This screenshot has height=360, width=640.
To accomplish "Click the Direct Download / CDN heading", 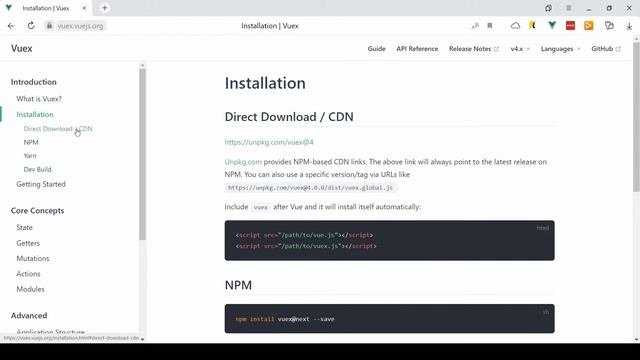I will point(289,117).
